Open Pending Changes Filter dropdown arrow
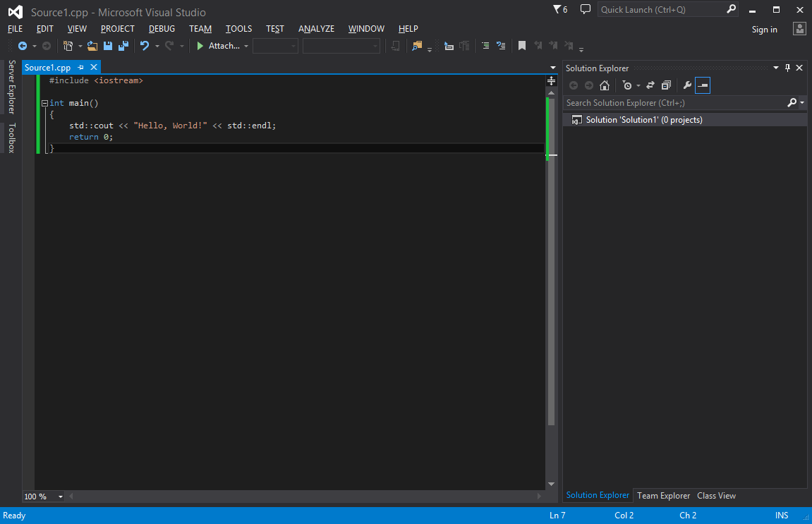This screenshot has width=812, height=524. [638, 85]
